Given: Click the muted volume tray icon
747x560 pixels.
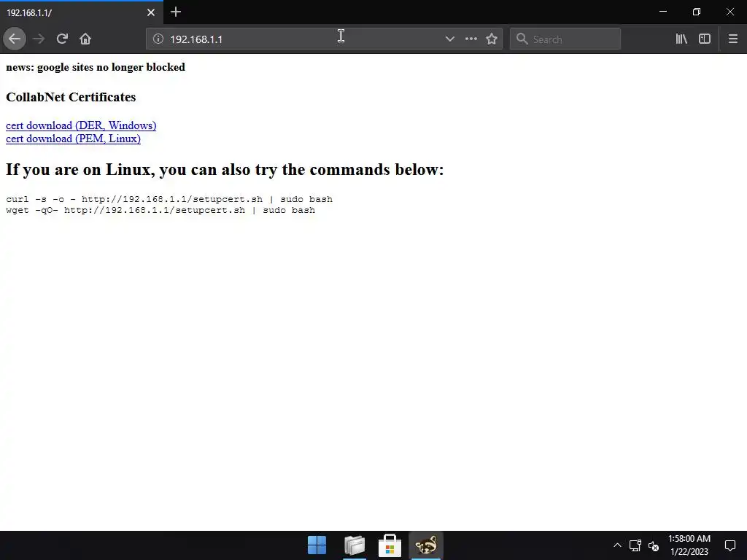Looking at the screenshot, I should click(x=653, y=545).
